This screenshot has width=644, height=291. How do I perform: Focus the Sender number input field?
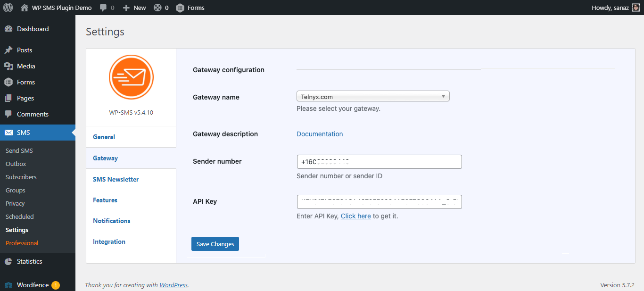tap(379, 162)
